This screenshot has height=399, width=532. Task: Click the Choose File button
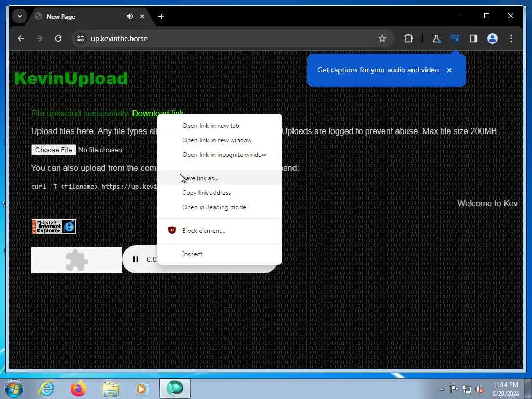(54, 150)
